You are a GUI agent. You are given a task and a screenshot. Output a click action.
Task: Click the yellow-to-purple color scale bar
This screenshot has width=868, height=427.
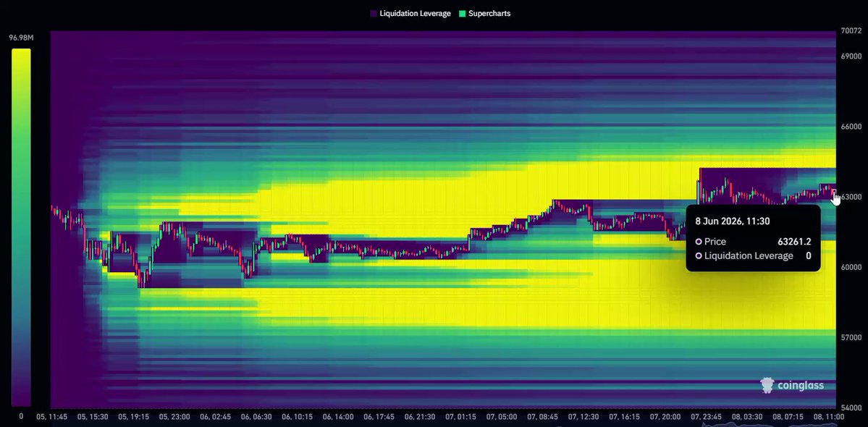(21, 227)
